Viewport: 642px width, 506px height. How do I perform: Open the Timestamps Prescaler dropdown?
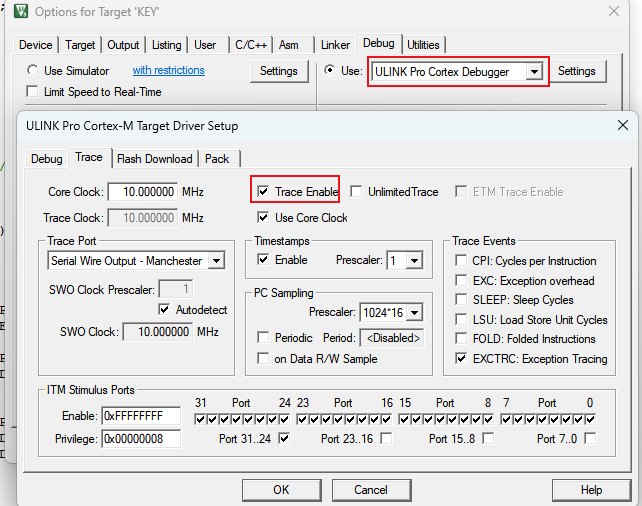(x=414, y=261)
